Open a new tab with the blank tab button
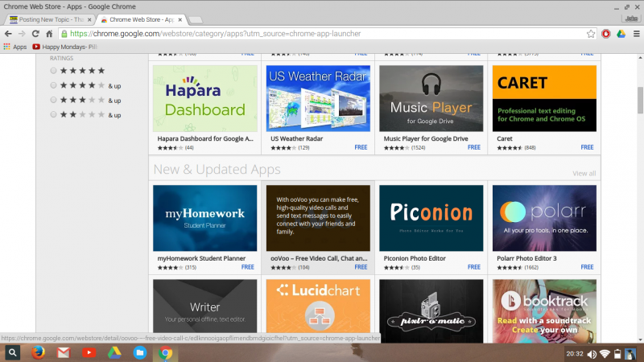Image resolution: width=644 pixels, height=362 pixels. coord(196,19)
